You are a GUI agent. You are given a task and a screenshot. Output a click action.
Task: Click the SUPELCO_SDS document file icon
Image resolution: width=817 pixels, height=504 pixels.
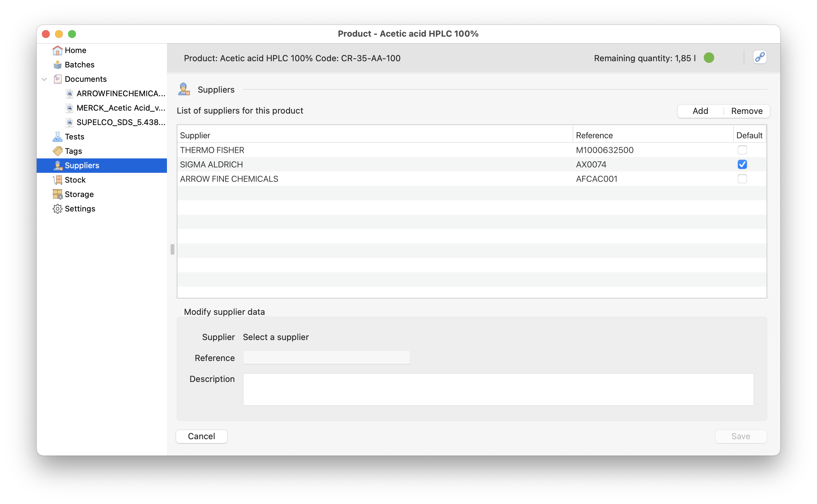69,122
